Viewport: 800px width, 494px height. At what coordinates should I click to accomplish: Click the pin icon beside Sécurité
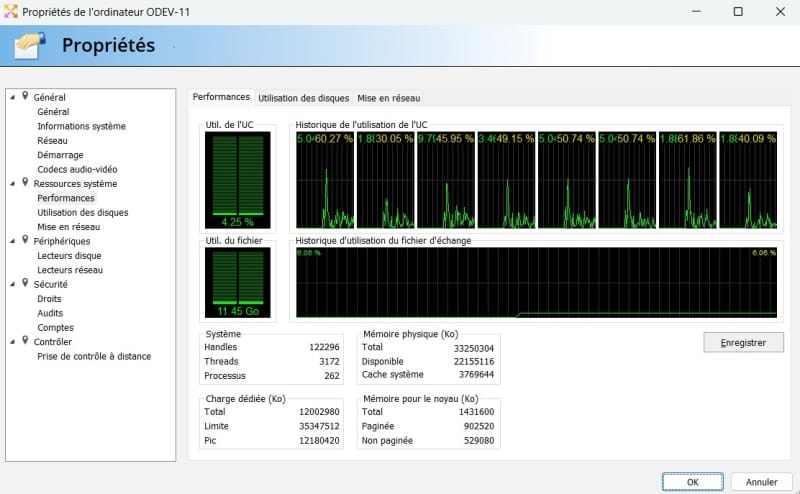click(x=24, y=284)
